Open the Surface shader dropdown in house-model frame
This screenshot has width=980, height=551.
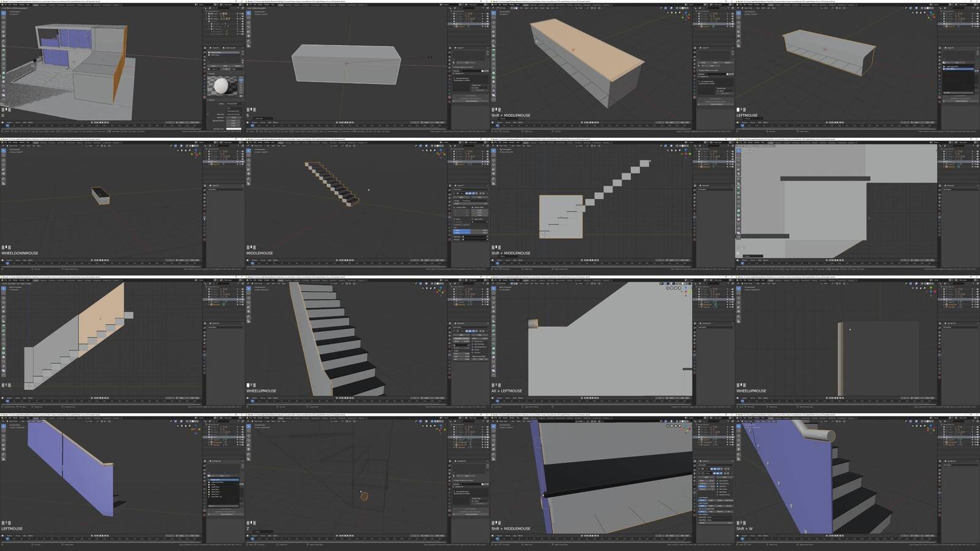[233, 104]
